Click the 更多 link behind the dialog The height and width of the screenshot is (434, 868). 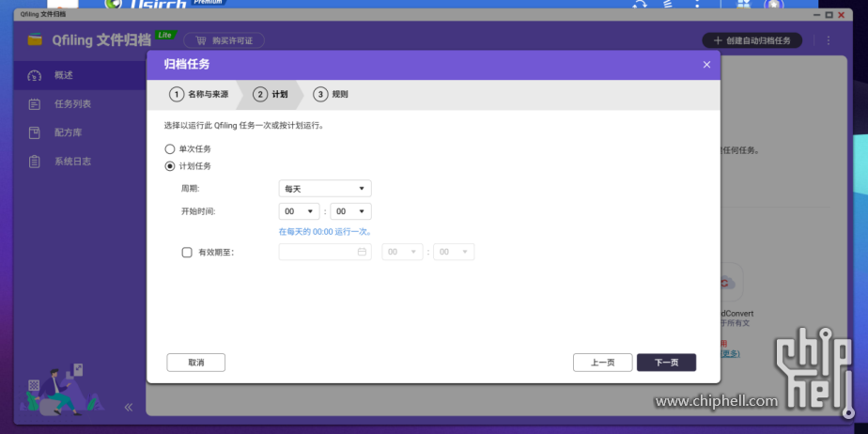click(x=729, y=354)
